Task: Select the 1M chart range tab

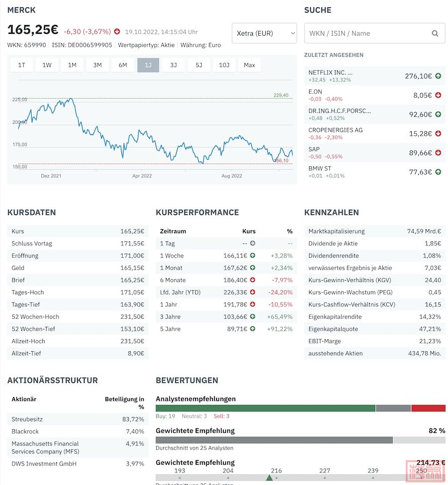Action: pyautogui.click(x=72, y=65)
